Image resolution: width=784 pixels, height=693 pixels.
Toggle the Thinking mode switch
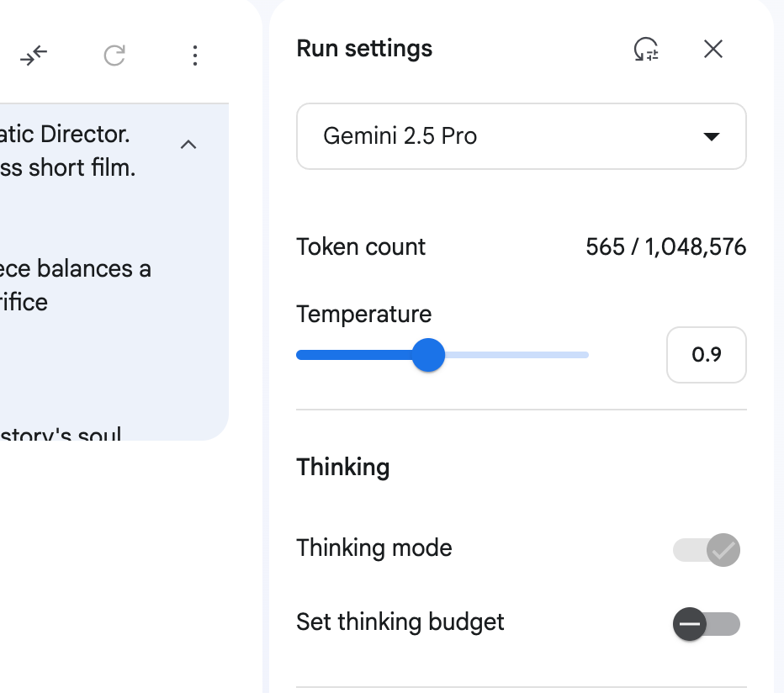click(707, 550)
